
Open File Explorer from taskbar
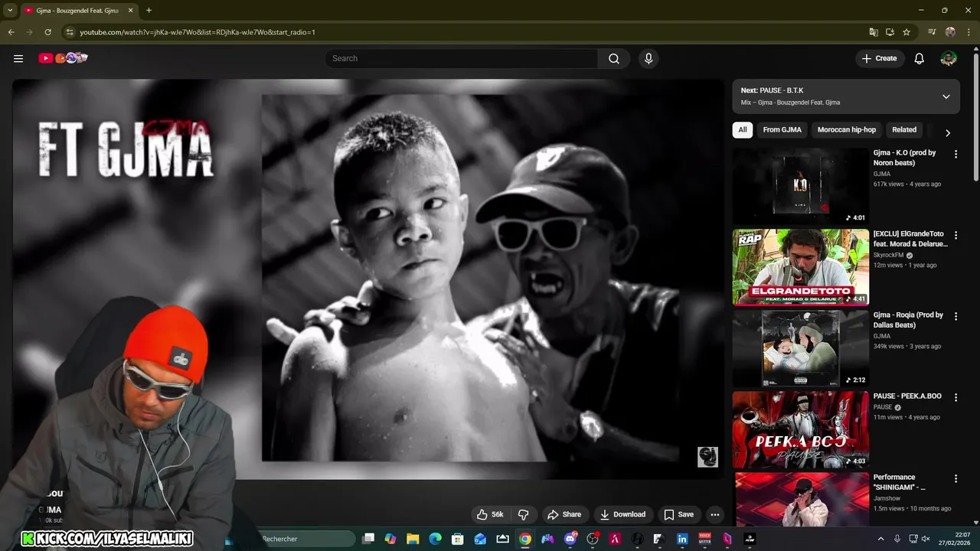413,539
